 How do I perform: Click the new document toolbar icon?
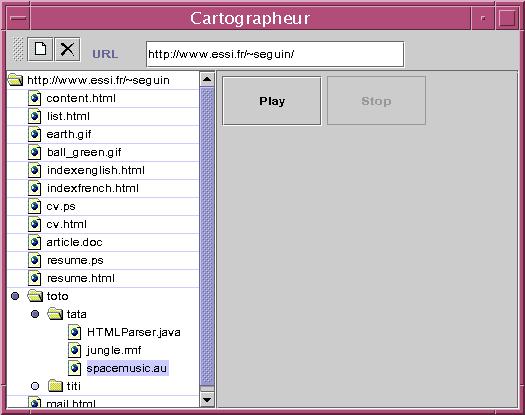coord(40,49)
